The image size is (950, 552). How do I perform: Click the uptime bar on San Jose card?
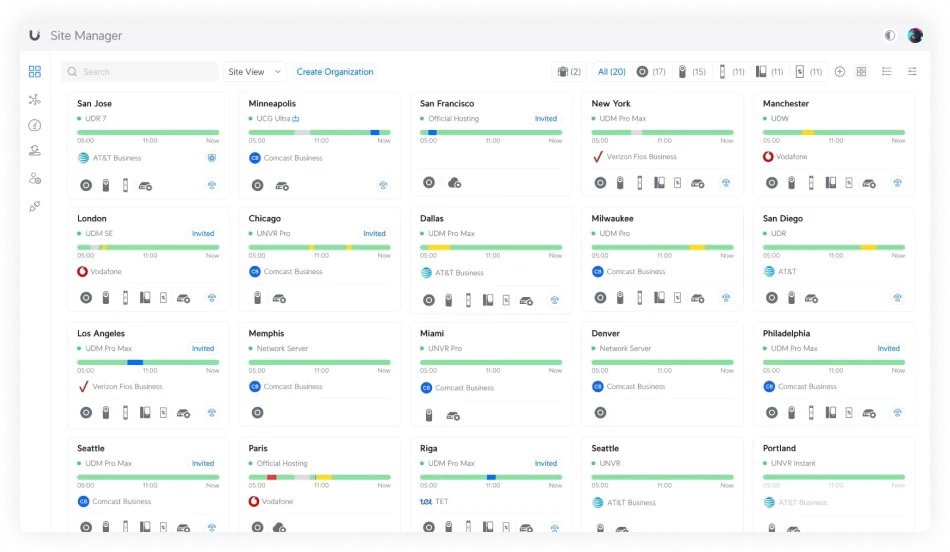pos(148,132)
